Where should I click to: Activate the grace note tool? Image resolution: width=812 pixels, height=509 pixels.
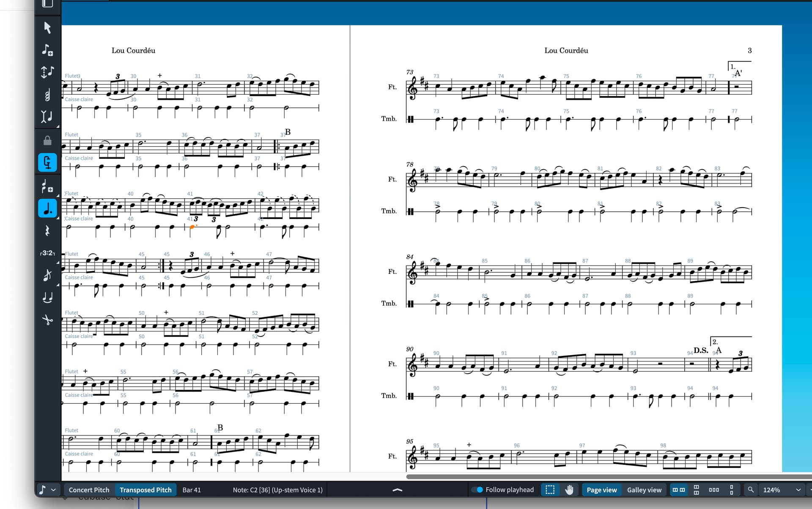[x=47, y=275]
